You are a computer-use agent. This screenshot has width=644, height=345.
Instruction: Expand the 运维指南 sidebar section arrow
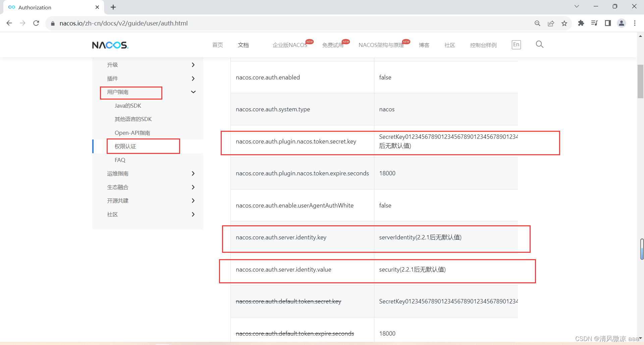click(193, 173)
